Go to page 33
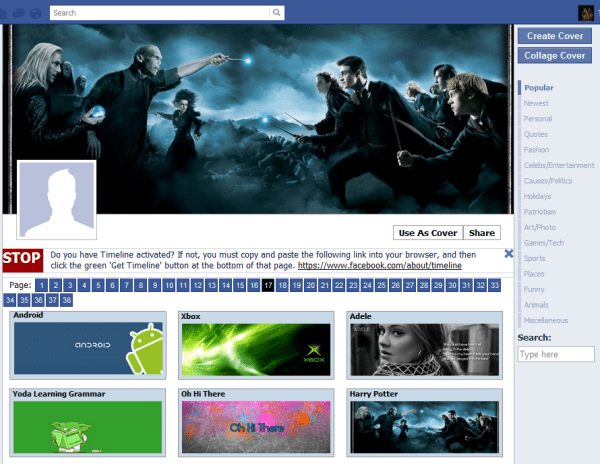This screenshot has width=600, height=464. click(x=495, y=285)
